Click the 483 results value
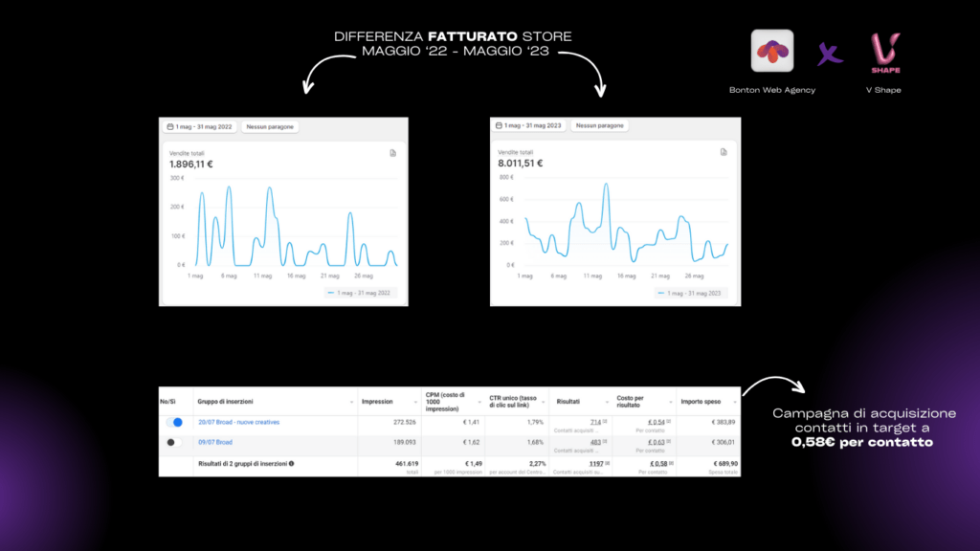Viewport: 980px width, 551px height. (595, 442)
